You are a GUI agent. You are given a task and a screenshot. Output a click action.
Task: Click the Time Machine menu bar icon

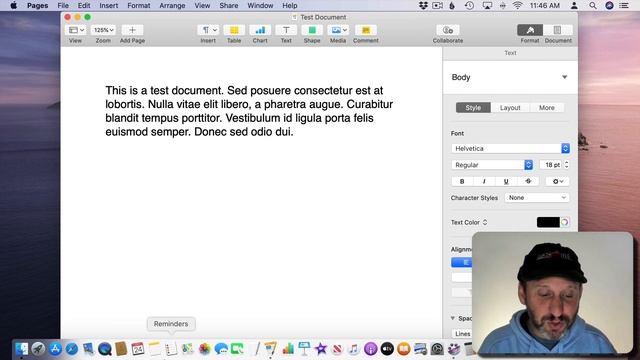469,5
